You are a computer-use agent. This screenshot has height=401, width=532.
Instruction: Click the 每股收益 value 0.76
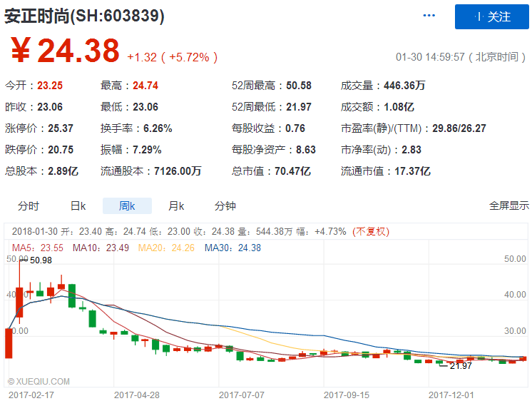(295, 128)
